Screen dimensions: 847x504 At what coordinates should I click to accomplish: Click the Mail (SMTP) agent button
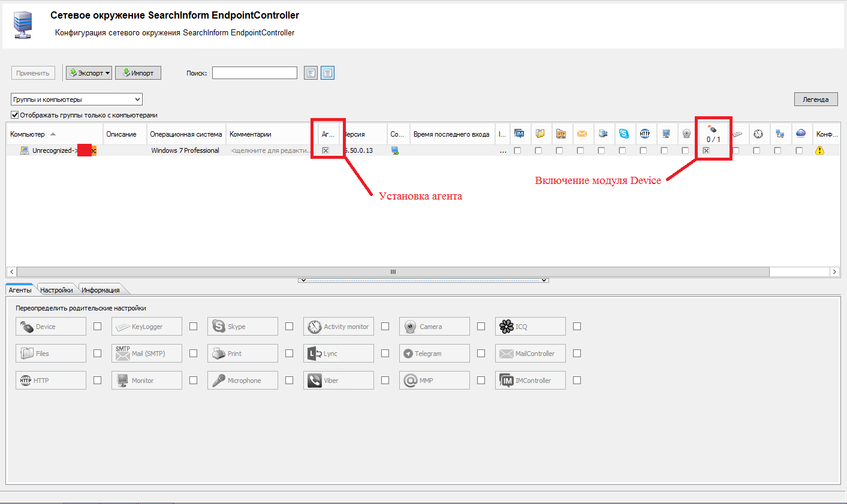point(147,354)
